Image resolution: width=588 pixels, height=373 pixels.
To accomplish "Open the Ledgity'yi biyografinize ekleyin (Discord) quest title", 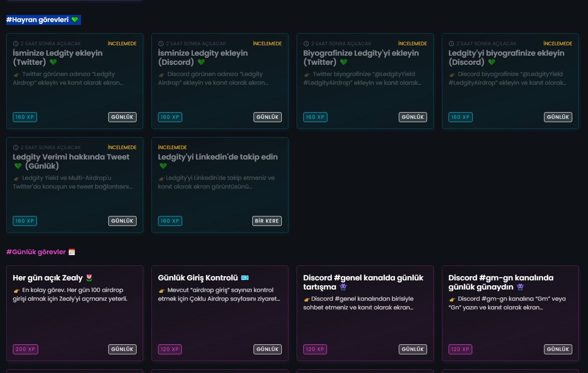I will tap(506, 58).
